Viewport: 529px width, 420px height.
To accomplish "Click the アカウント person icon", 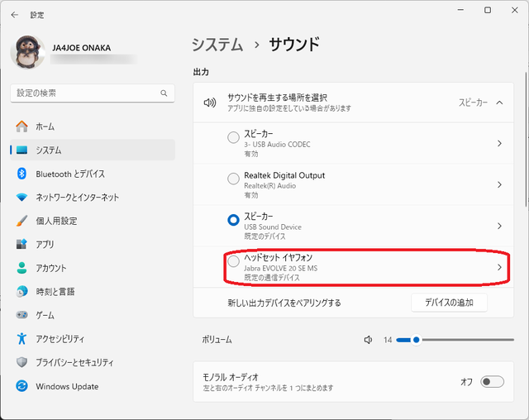I will pyautogui.click(x=22, y=268).
